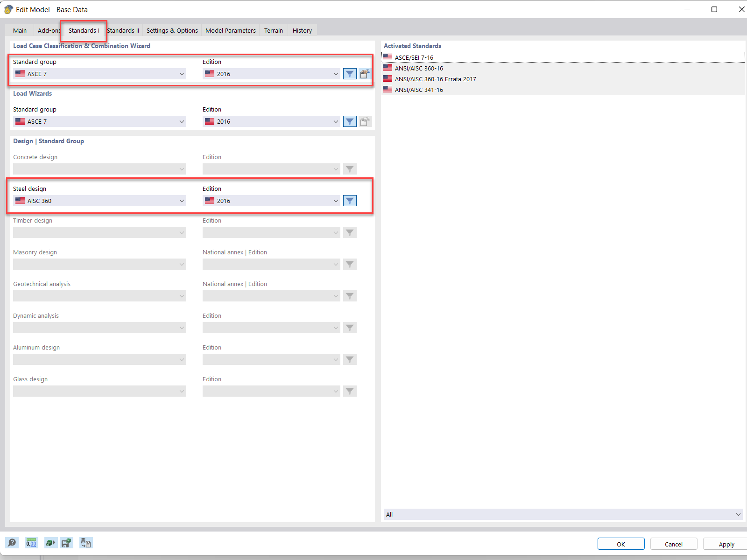Viewport: 747px width, 560px height.
Task: Click the Masonry design filter icon
Action: (350, 264)
